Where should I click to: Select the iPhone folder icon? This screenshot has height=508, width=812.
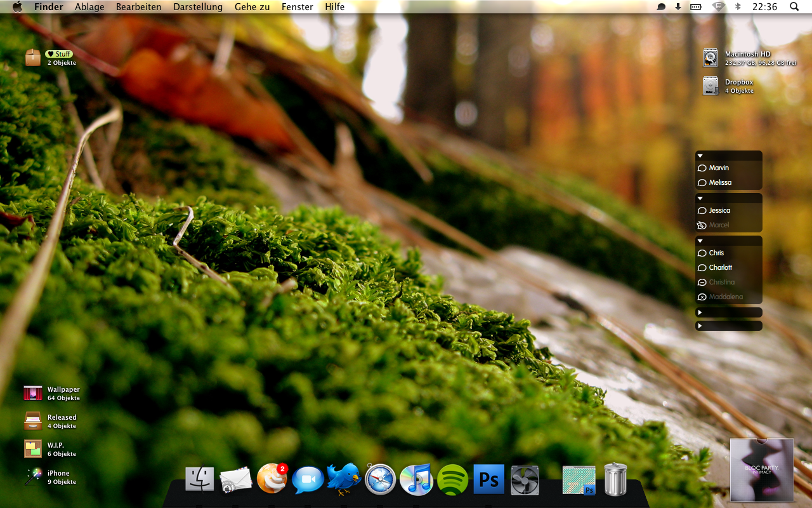(x=33, y=477)
